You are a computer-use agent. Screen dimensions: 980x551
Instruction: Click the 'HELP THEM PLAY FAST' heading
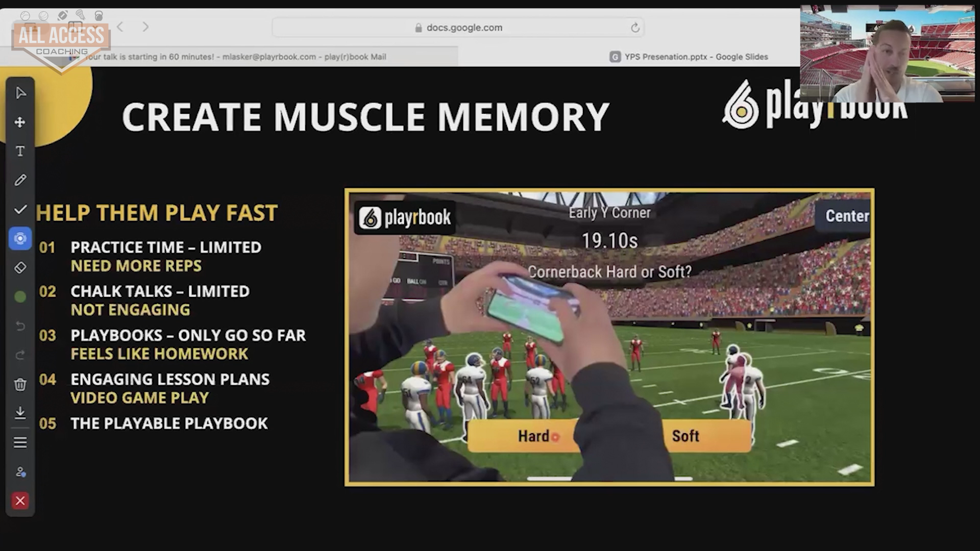click(157, 213)
